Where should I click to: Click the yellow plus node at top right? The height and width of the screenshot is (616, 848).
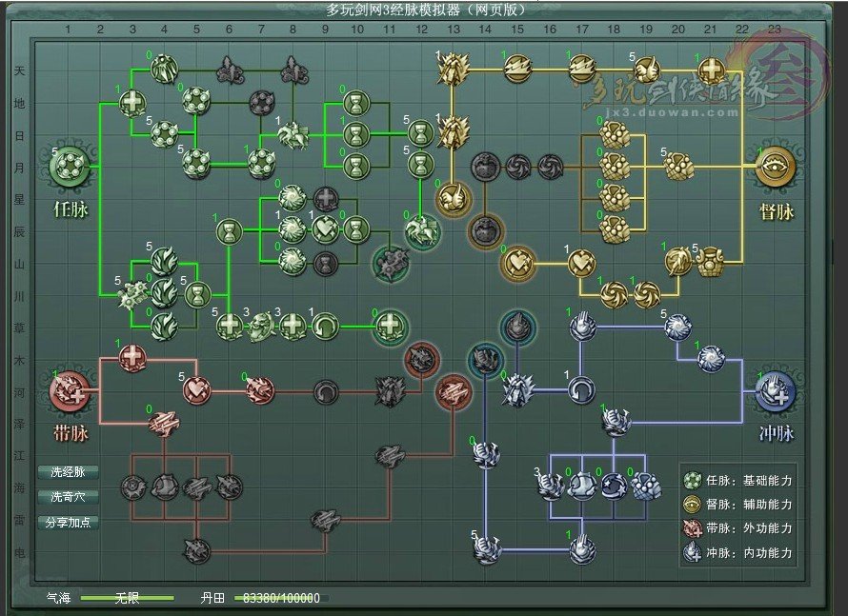pos(711,70)
